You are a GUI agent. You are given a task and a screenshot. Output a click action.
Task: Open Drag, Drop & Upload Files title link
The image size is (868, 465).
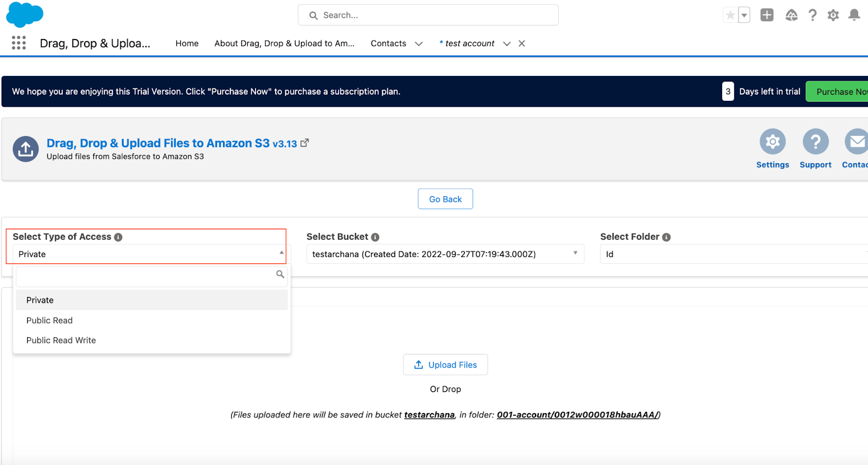point(171,143)
